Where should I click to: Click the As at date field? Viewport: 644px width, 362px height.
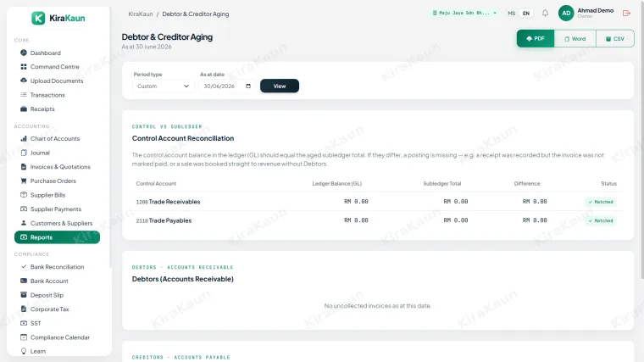227,86
